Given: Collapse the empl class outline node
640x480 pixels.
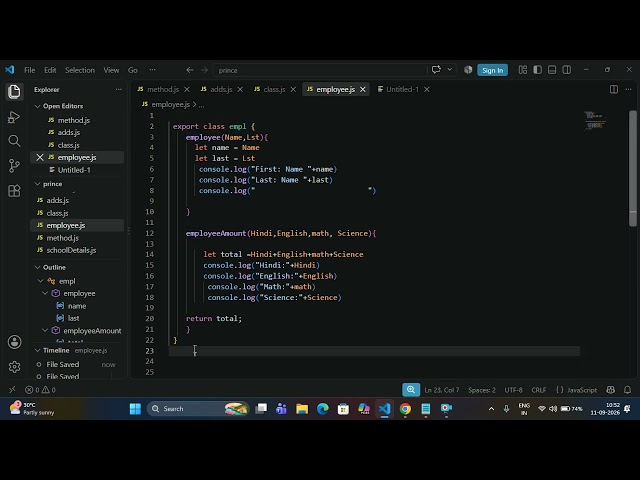Looking at the screenshot, I should [x=40, y=281].
